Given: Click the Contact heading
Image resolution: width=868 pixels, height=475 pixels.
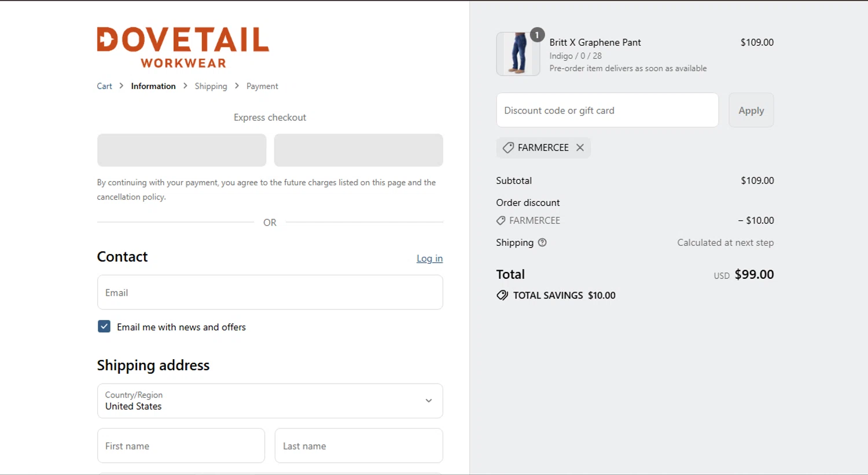Looking at the screenshot, I should click(122, 256).
